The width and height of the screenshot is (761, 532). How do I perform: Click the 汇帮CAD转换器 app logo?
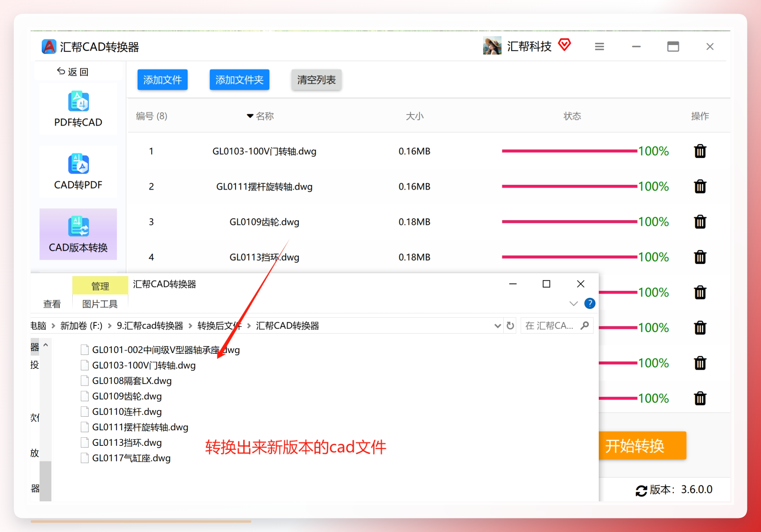[49, 47]
